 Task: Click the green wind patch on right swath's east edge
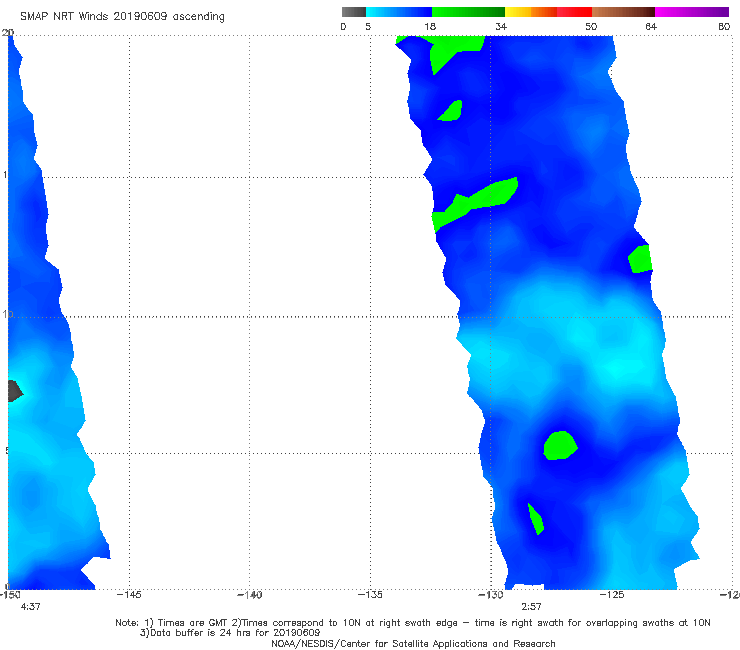point(640,259)
